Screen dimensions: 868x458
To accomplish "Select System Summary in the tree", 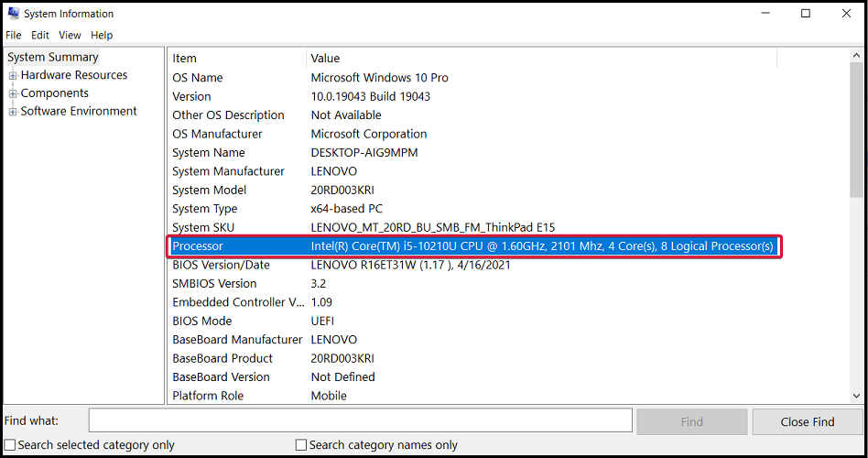I will [53, 57].
